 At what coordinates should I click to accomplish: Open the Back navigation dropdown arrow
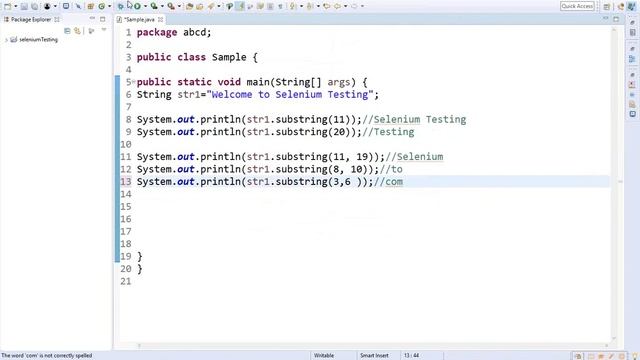345,6
